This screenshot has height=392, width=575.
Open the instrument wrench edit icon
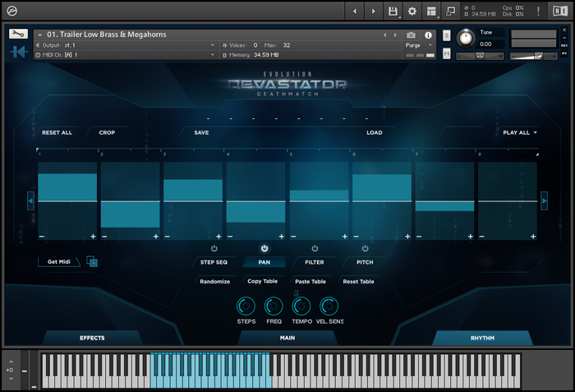coord(19,35)
